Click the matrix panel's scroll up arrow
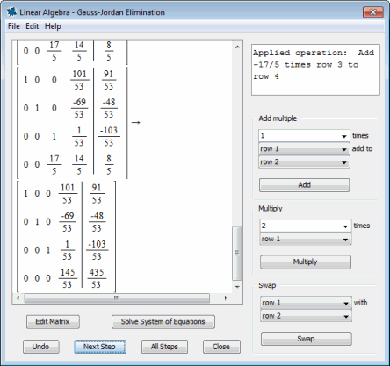 click(237, 47)
